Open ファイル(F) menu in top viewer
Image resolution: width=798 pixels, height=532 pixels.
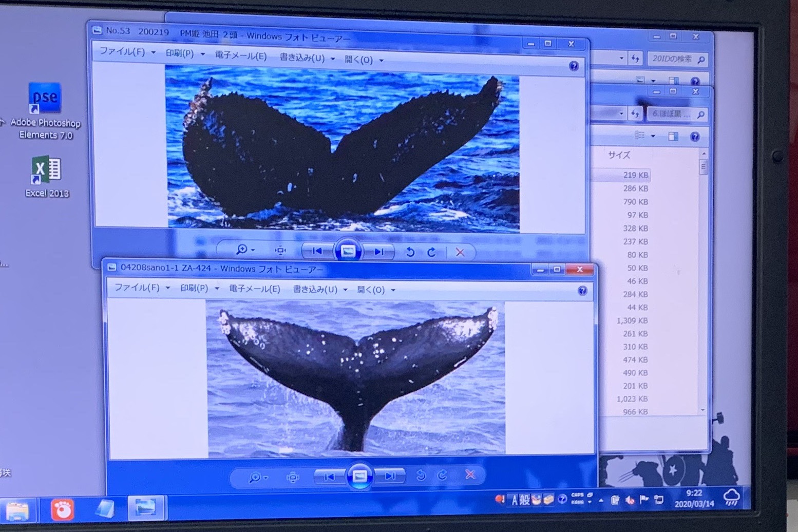[127, 52]
